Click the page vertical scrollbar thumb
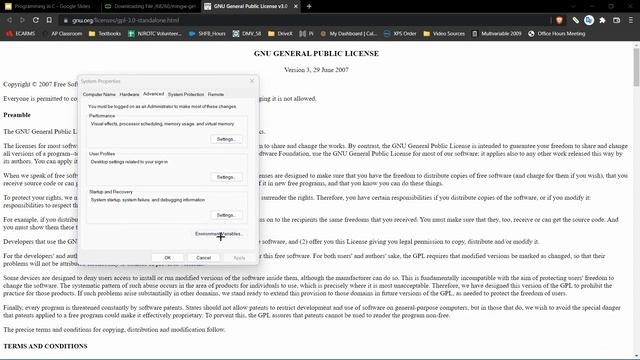 [x=636, y=67]
